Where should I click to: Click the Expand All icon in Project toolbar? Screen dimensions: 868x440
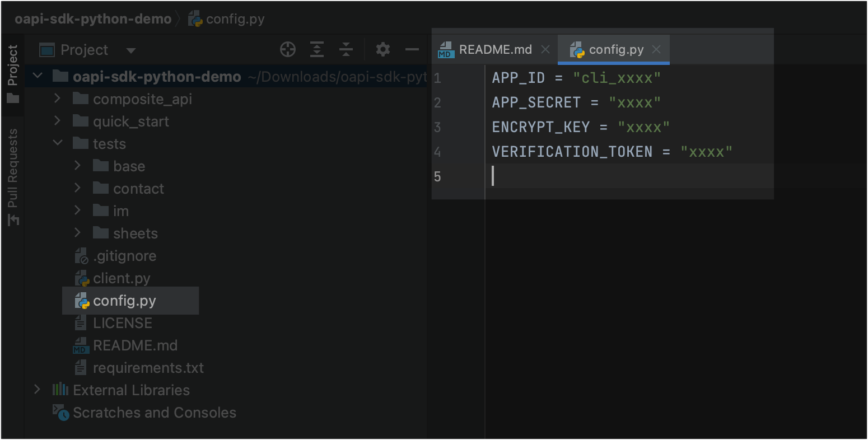click(317, 50)
